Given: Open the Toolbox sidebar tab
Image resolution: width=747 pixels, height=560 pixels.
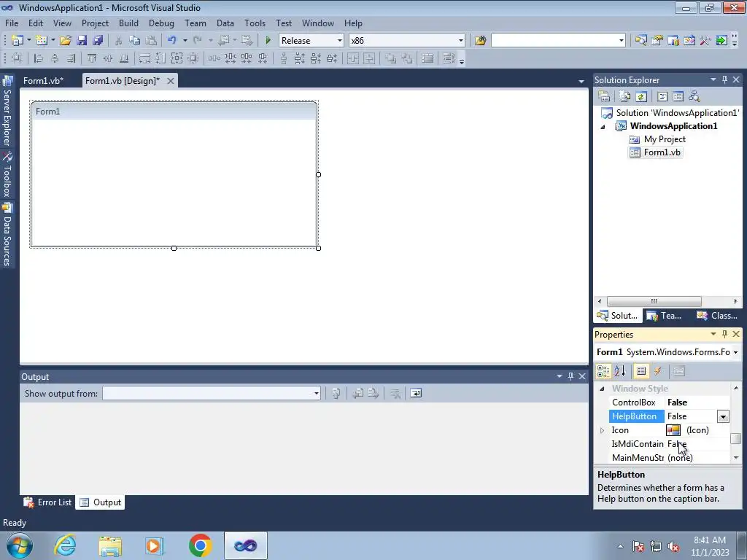Looking at the screenshot, I should [x=7, y=176].
